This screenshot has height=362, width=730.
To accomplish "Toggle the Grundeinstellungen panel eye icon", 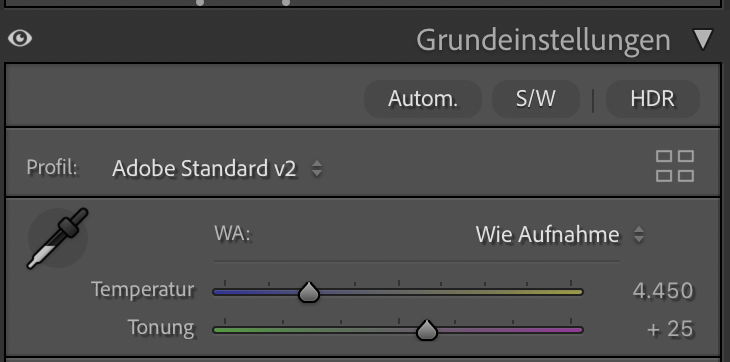I will (20, 38).
